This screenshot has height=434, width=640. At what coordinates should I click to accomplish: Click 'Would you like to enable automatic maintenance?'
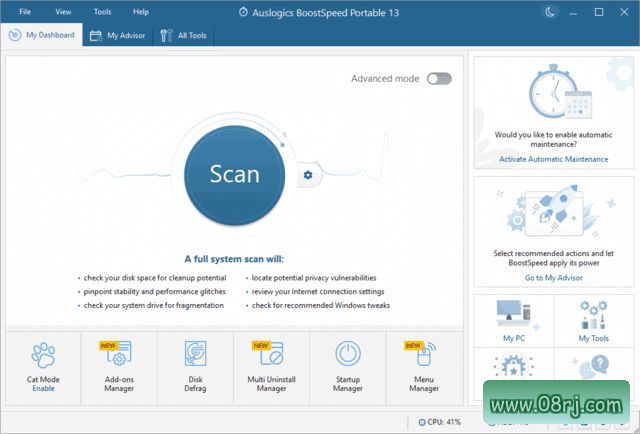pyautogui.click(x=553, y=139)
